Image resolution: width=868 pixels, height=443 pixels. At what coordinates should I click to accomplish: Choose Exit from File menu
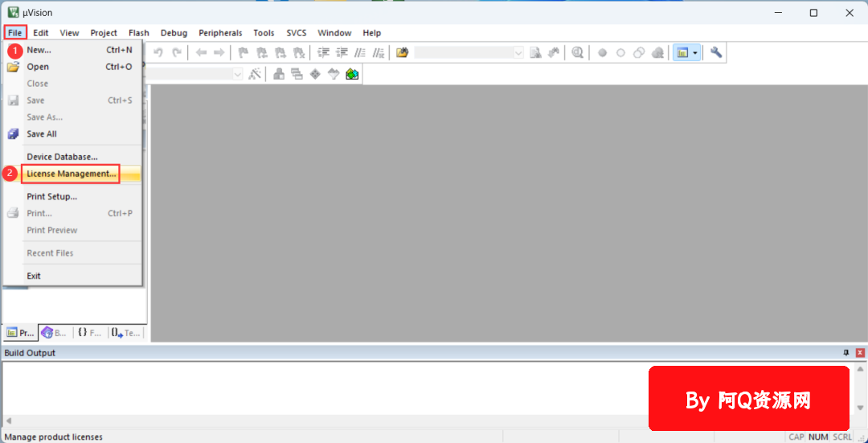pyautogui.click(x=73, y=276)
